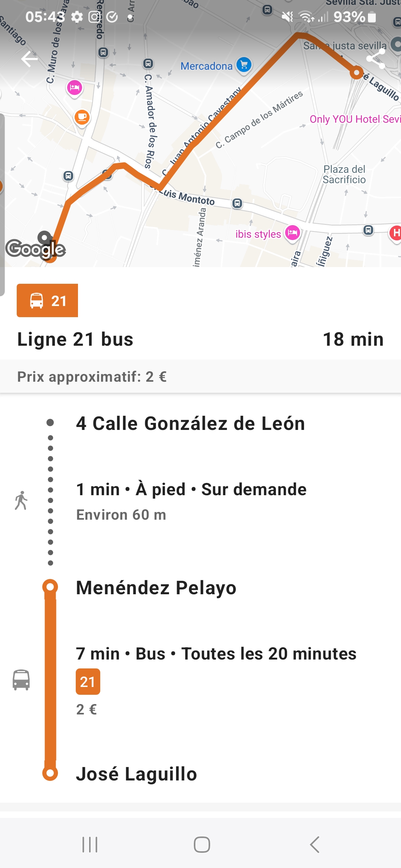Screen dimensions: 401x868
Task: Tap the small 21 line chip
Action: point(88,681)
